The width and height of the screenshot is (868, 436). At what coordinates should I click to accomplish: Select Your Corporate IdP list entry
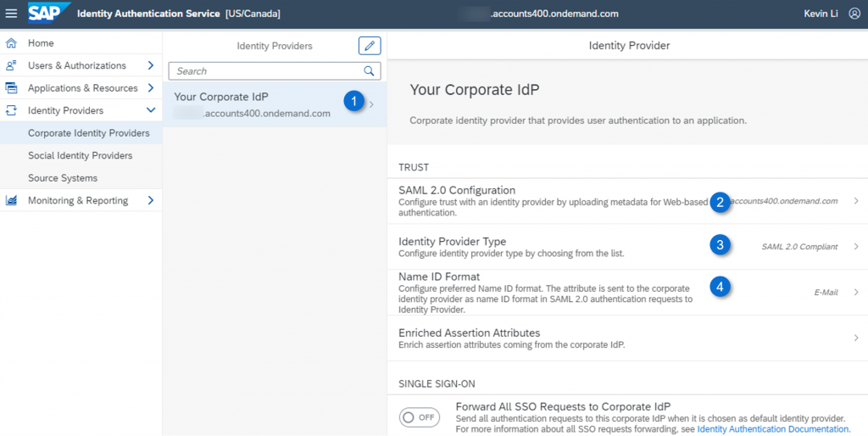point(275,104)
